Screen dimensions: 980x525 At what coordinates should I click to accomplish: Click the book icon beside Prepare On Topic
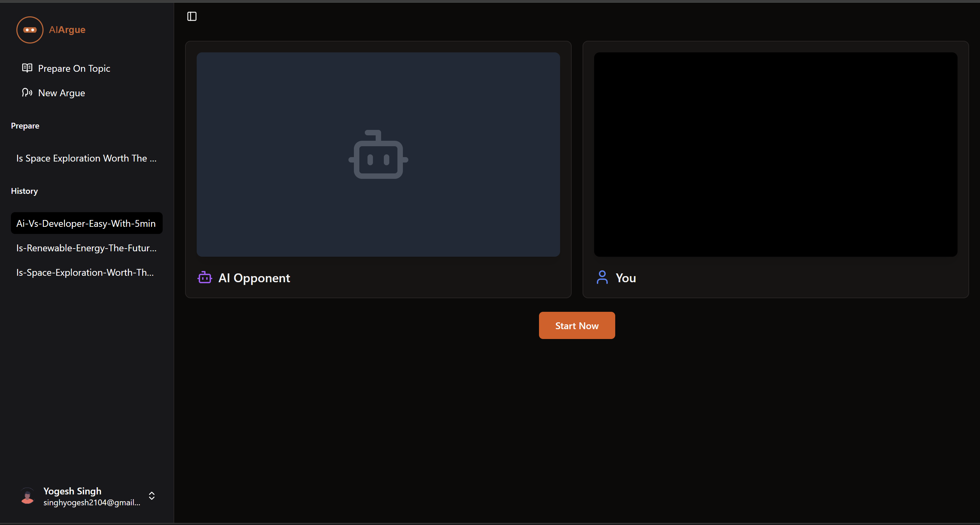click(27, 68)
